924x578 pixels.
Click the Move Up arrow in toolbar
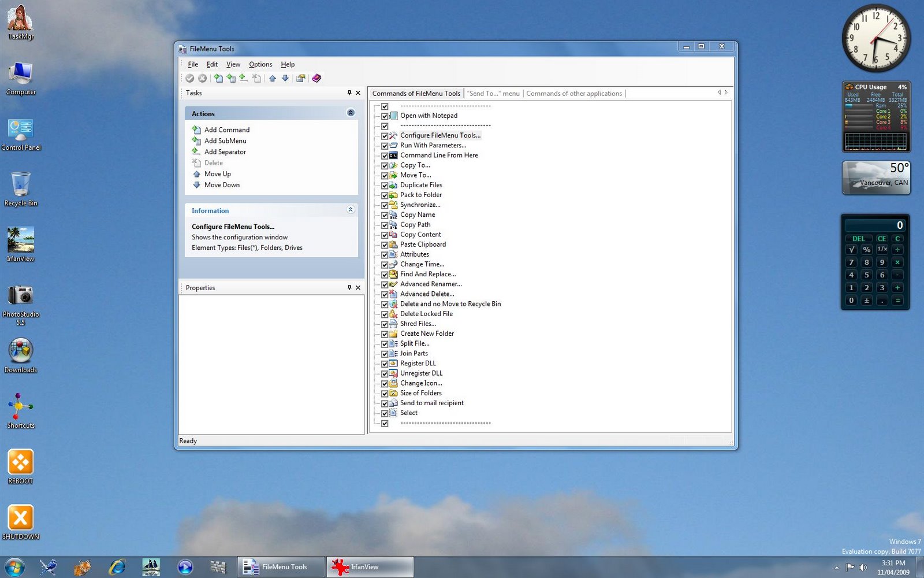tap(273, 78)
